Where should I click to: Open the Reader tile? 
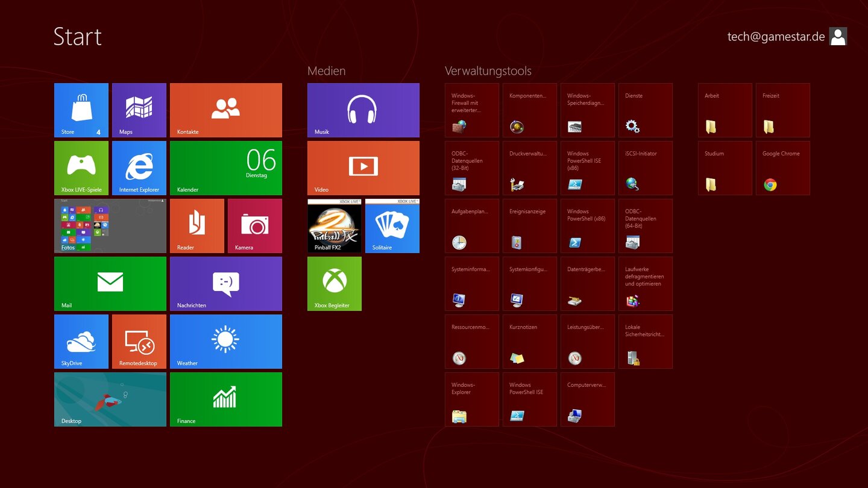point(197,226)
